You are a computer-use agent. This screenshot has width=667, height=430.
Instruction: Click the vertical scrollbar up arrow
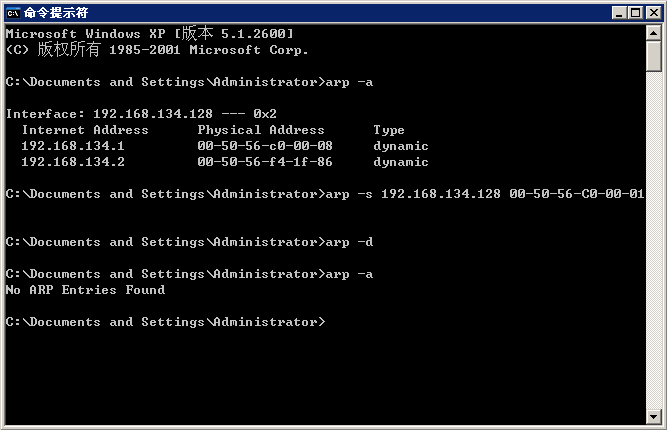653,33
